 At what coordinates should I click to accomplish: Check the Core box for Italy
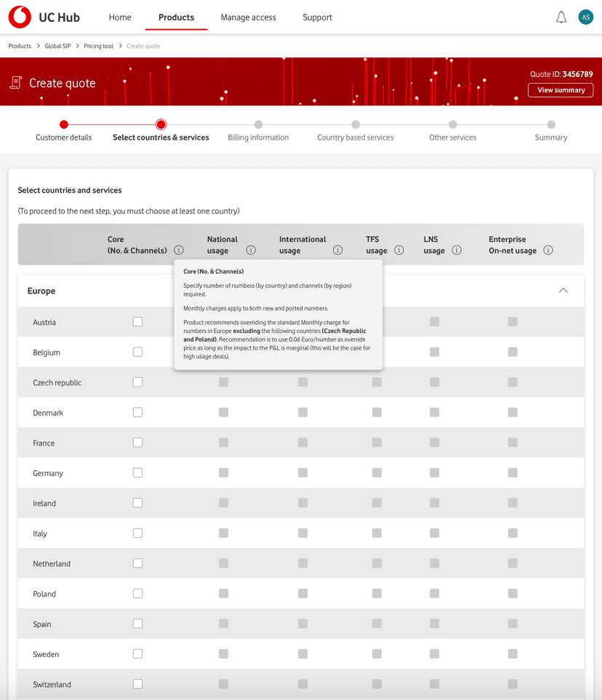(137, 533)
